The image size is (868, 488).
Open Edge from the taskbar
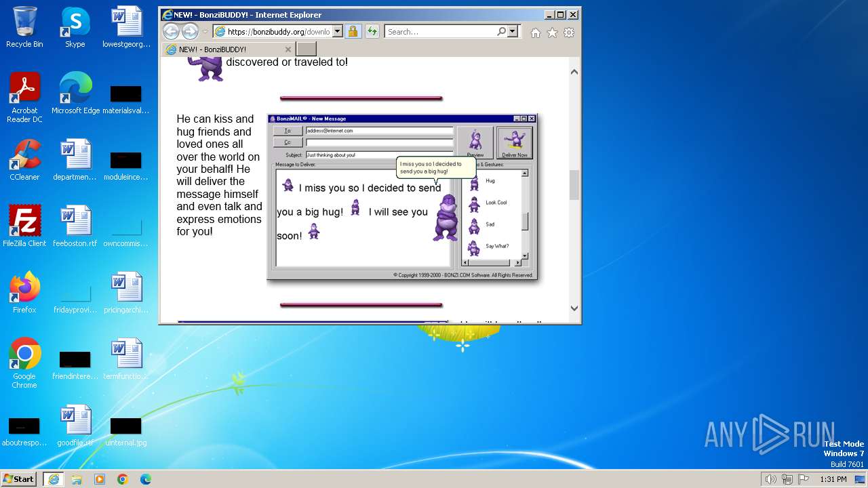(x=146, y=479)
